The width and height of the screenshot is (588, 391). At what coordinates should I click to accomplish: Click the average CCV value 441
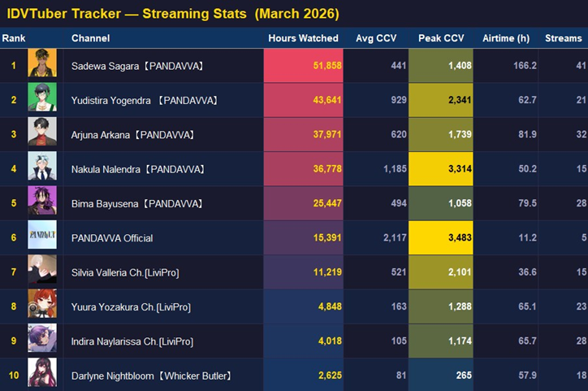[x=399, y=66]
